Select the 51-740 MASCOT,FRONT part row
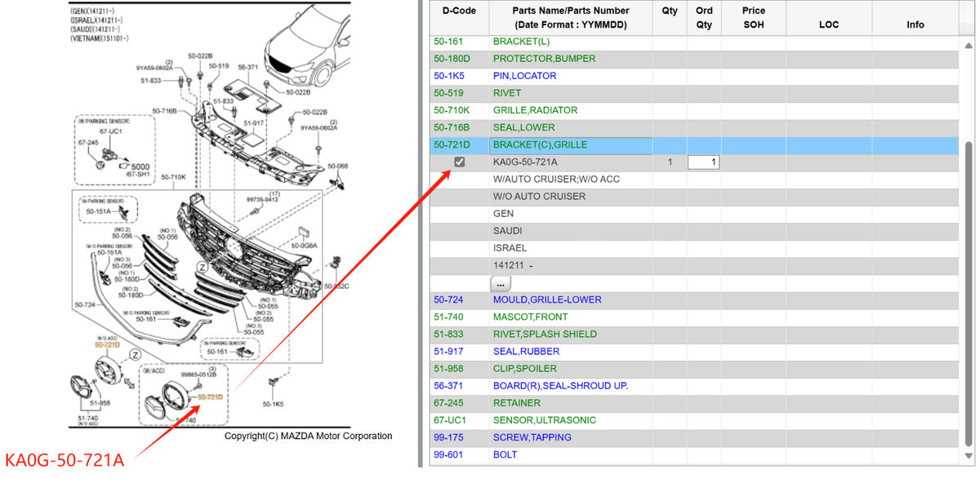 [694, 317]
